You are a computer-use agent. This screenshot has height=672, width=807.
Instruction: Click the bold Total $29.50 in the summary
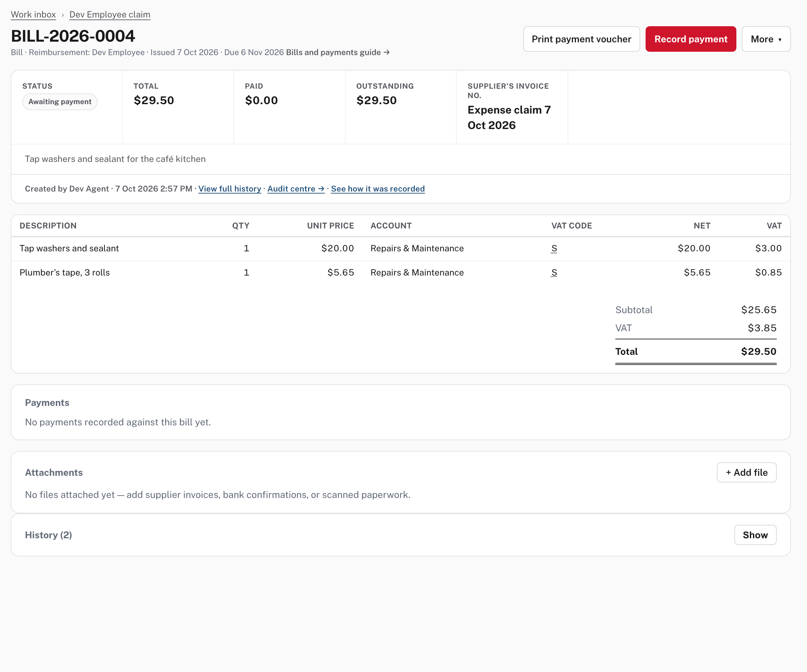[x=759, y=351]
